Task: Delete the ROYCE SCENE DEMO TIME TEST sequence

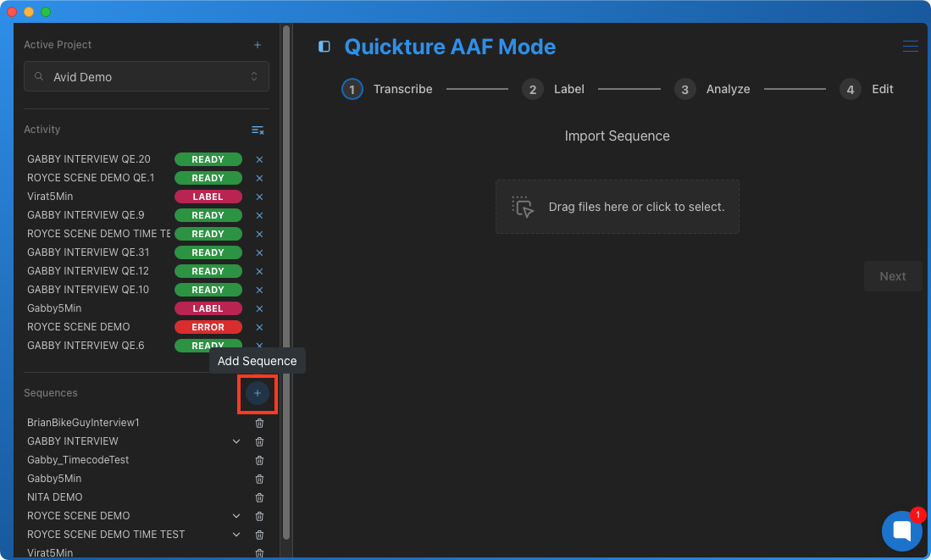Action: 259,535
